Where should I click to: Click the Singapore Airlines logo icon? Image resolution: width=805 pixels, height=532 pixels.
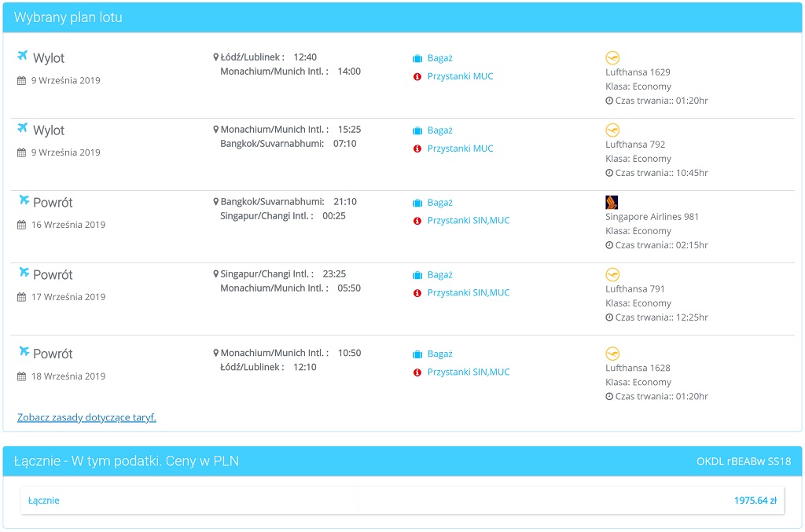612,202
